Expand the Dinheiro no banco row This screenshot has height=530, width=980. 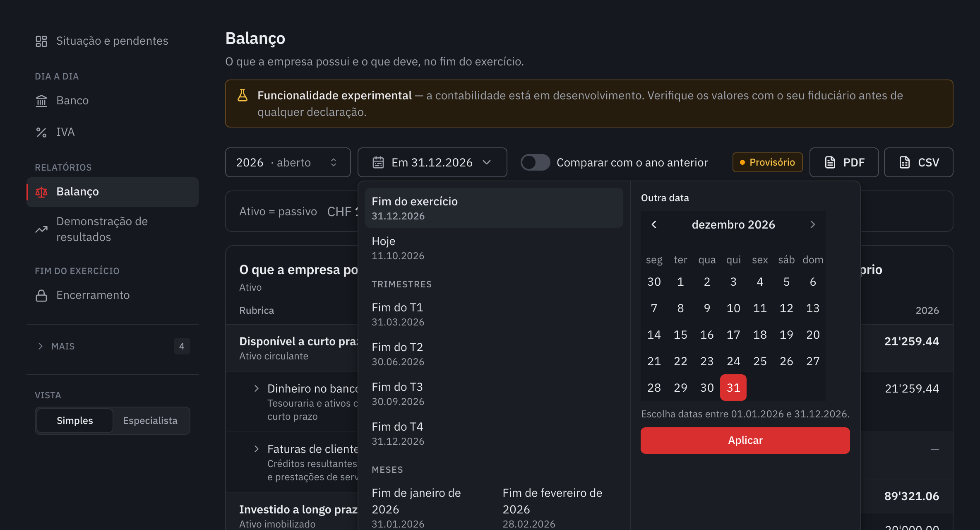click(x=257, y=388)
